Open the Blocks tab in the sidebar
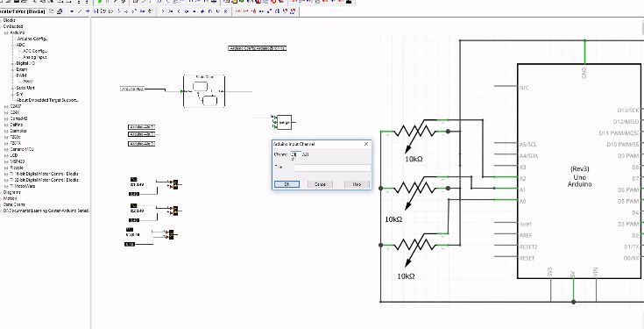644x329 pixels. click(24, 11)
